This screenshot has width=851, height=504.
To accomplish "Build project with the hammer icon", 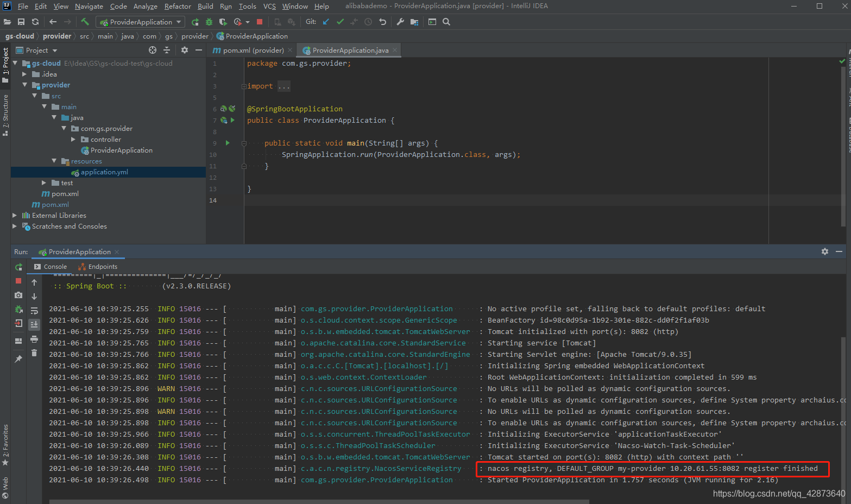I will click(x=85, y=22).
